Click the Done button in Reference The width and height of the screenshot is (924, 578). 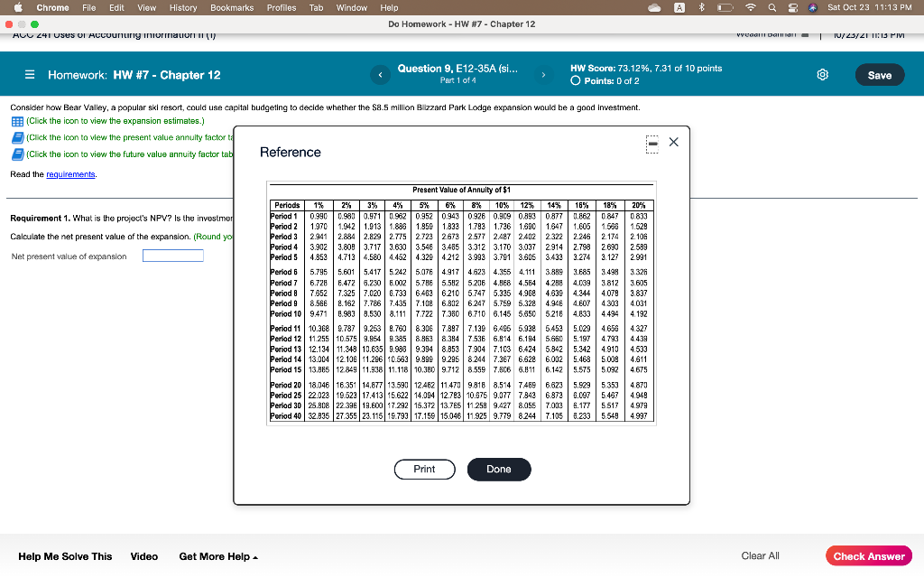point(499,469)
